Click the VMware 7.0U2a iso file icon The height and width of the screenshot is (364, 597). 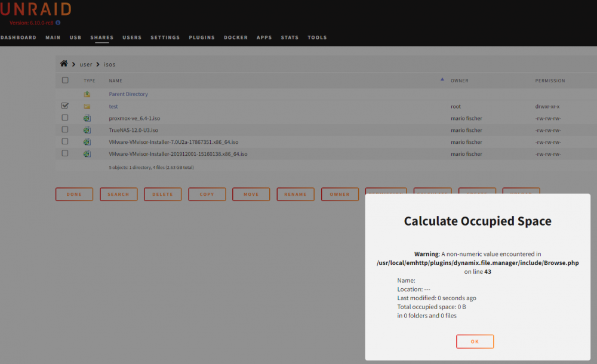[87, 142]
